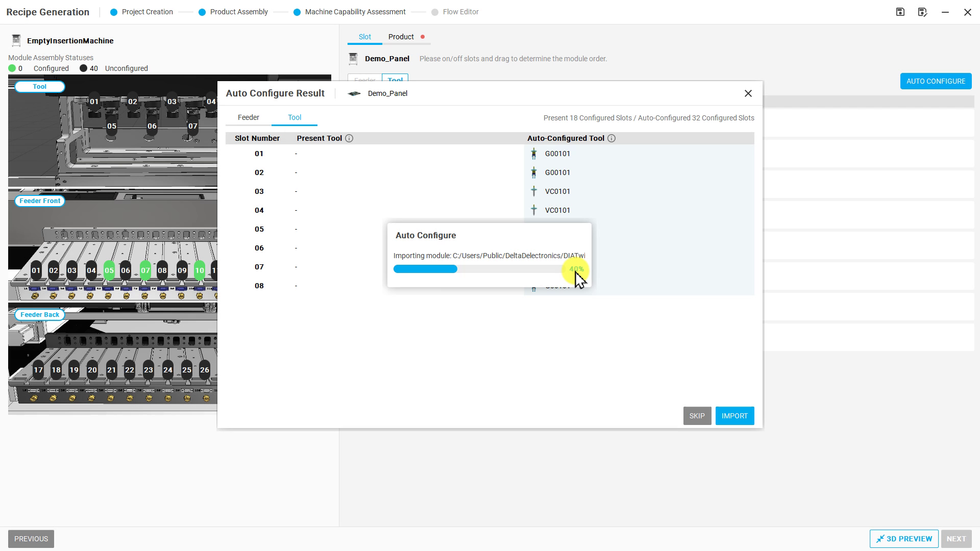The height and width of the screenshot is (551, 980).
Task: Toggle tool slot 07 in the 3D view
Action: (x=192, y=127)
